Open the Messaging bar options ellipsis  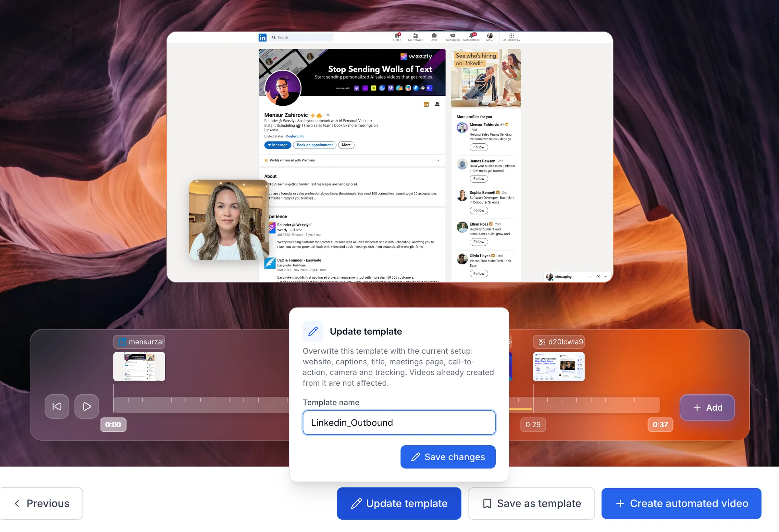(590, 277)
